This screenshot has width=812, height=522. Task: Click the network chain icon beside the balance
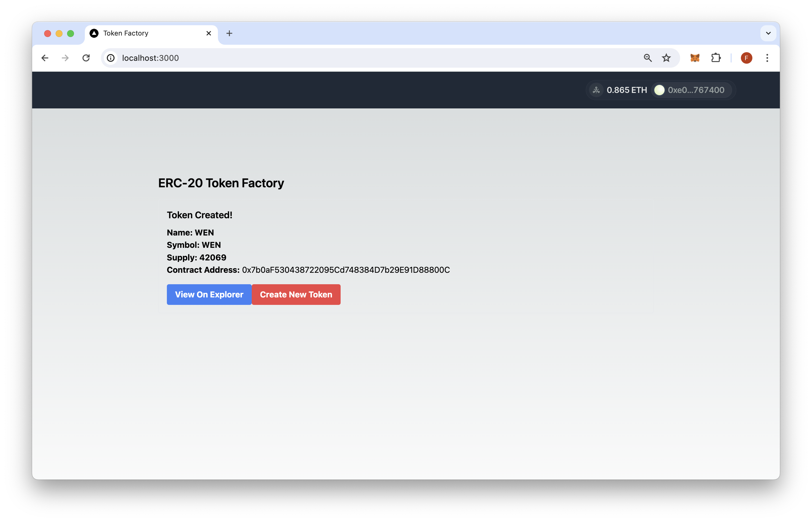pyautogui.click(x=596, y=90)
